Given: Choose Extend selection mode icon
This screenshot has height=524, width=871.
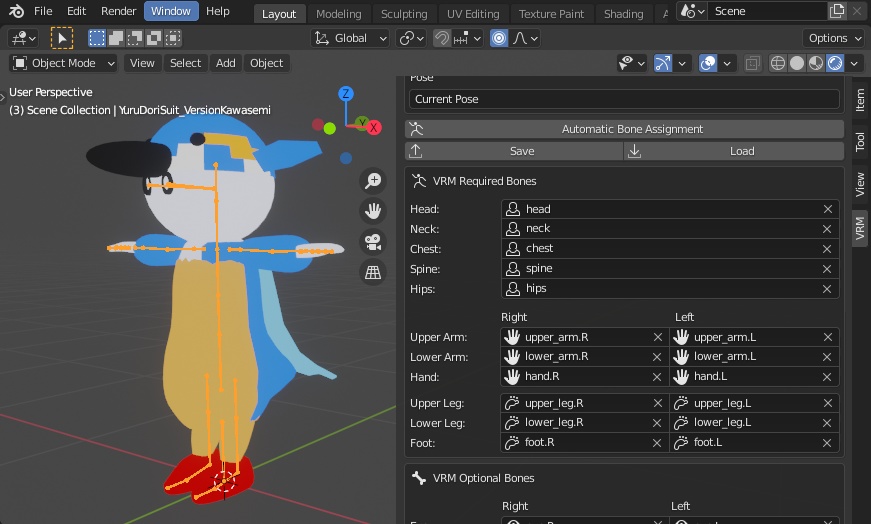Looking at the screenshot, I should click(116, 38).
